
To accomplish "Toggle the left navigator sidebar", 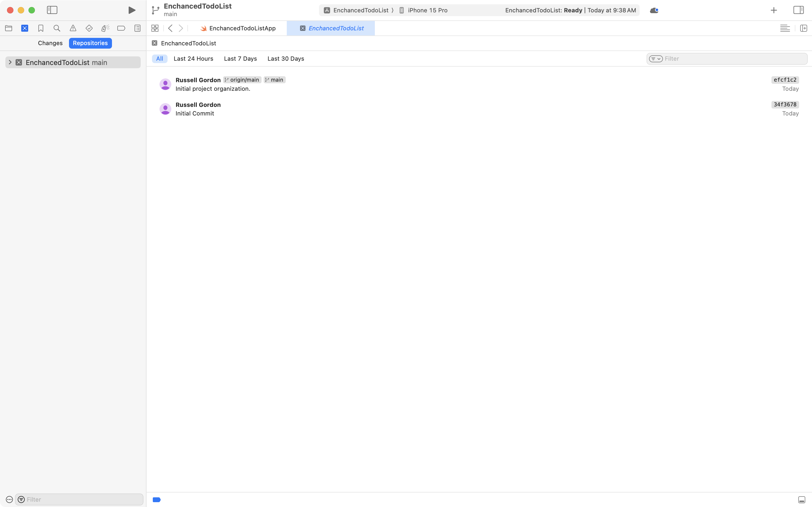I will click(x=52, y=10).
